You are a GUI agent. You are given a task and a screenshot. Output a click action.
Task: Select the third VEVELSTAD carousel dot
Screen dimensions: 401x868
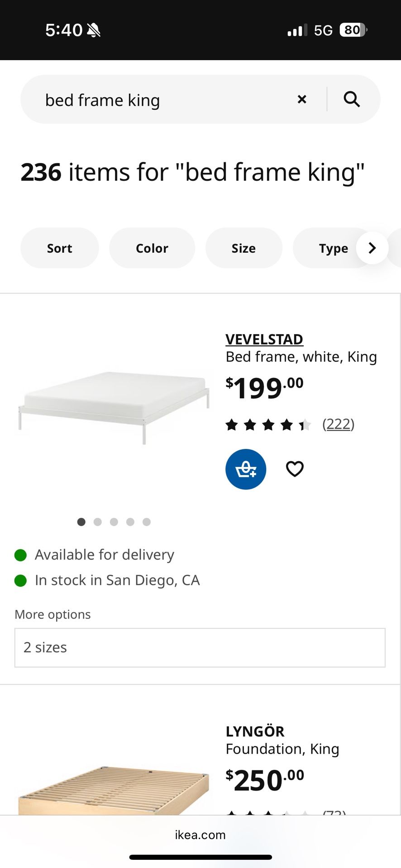pyautogui.click(x=114, y=522)
